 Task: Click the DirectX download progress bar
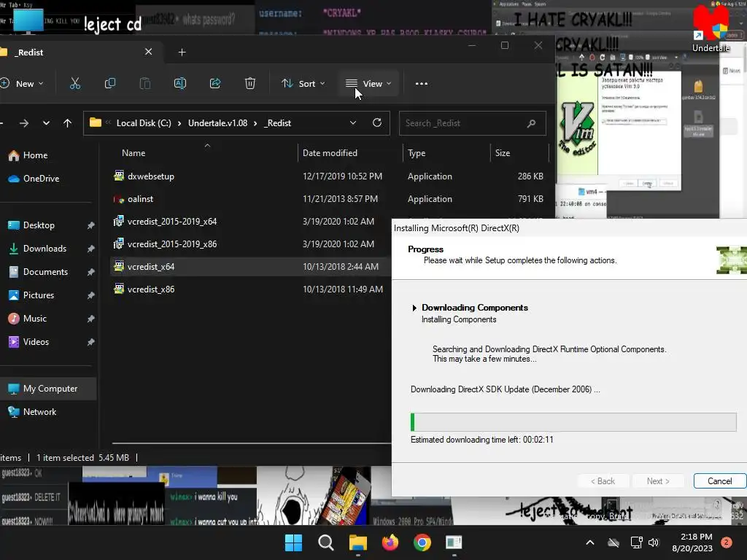[x=573, y=422]
